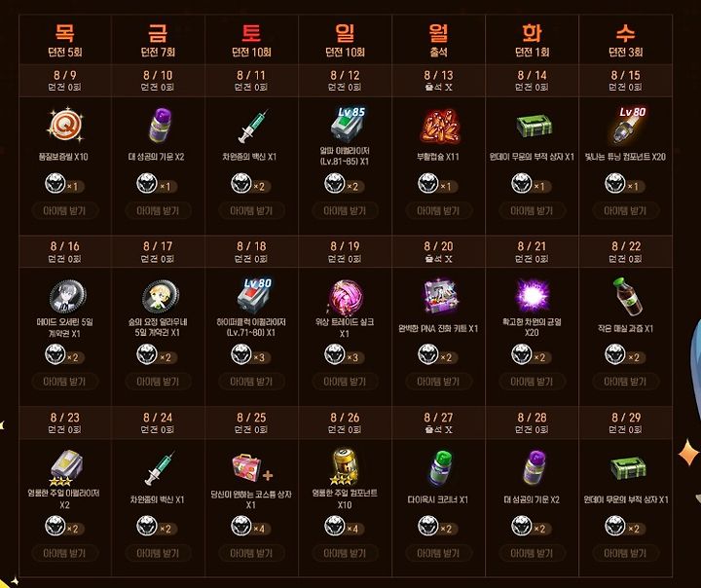Viewport: 701px width, 588px height.
Task: Select the PNA evolution kit icon on 8/20
Action: [x=440, y=297]
